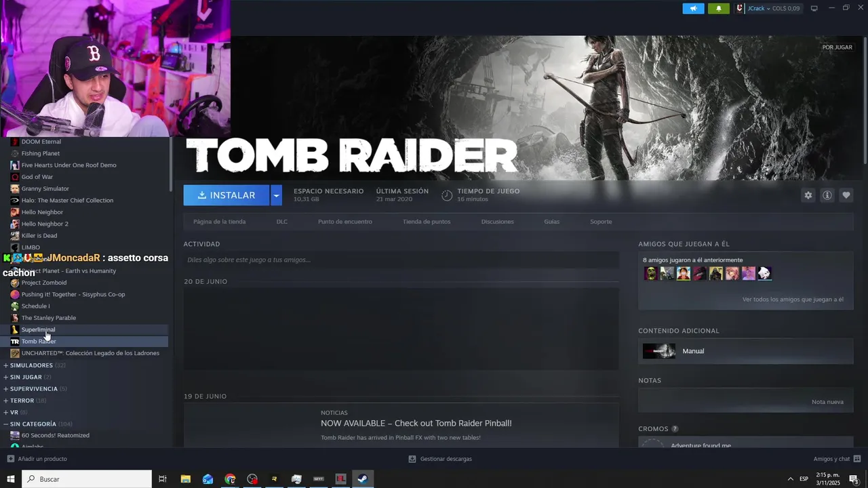Open the Página de la tienda tab
Viewport: 868px width, 488px height.
tap(219, 222)
